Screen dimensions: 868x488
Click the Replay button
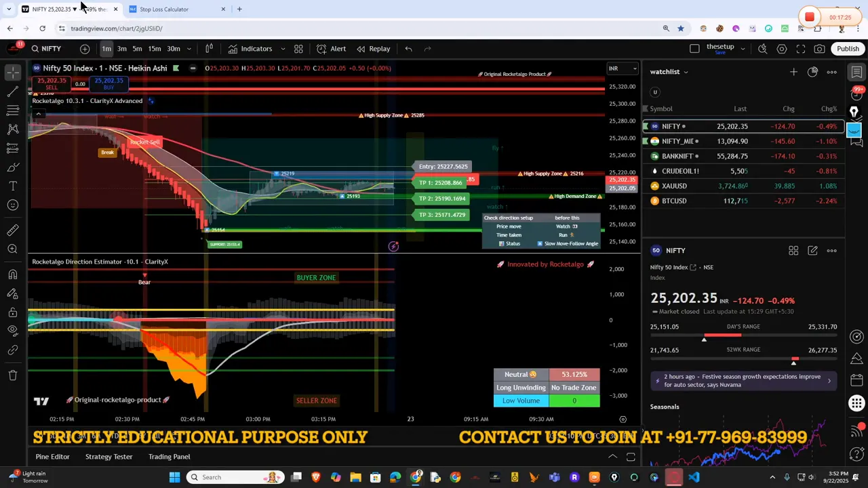(x=374, y=49)
